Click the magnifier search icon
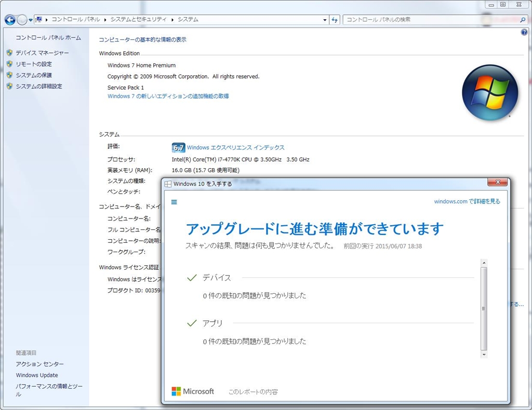 [523, 20]
